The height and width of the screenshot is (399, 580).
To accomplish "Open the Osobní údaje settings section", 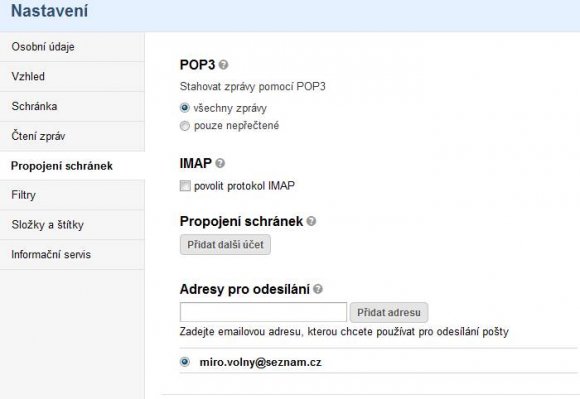I will tap(72, 47).
